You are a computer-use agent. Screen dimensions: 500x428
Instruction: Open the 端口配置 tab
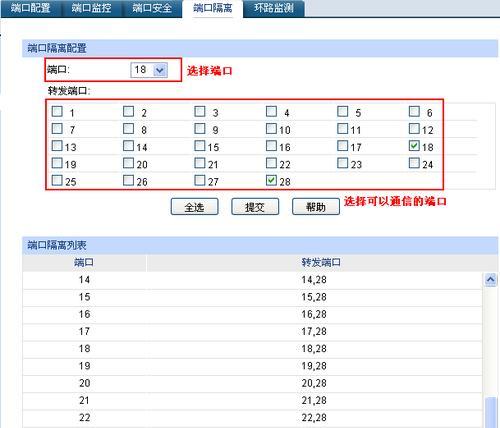(x=31, y=8)
